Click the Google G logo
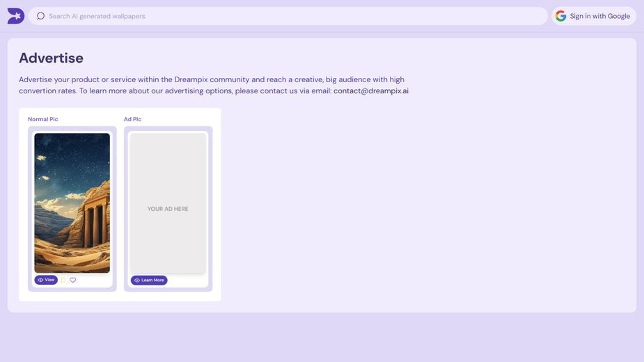This screenshot has width=644, height=362. 560,16
